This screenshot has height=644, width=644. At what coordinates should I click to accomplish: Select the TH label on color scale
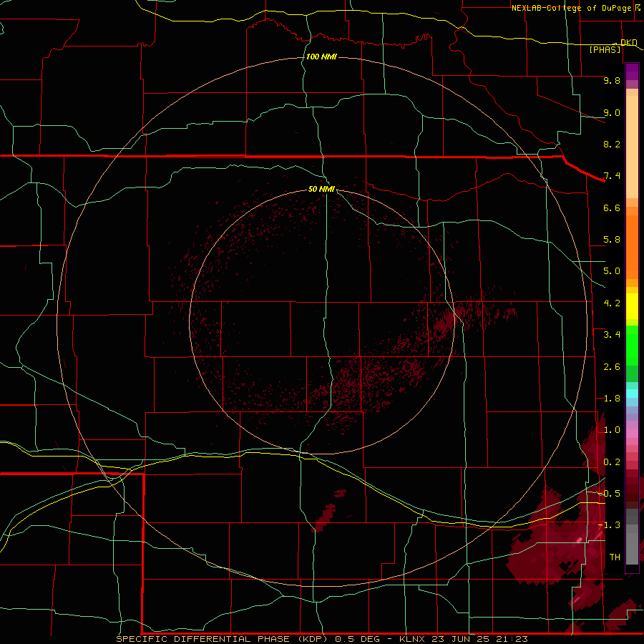[x=615, y=557]
